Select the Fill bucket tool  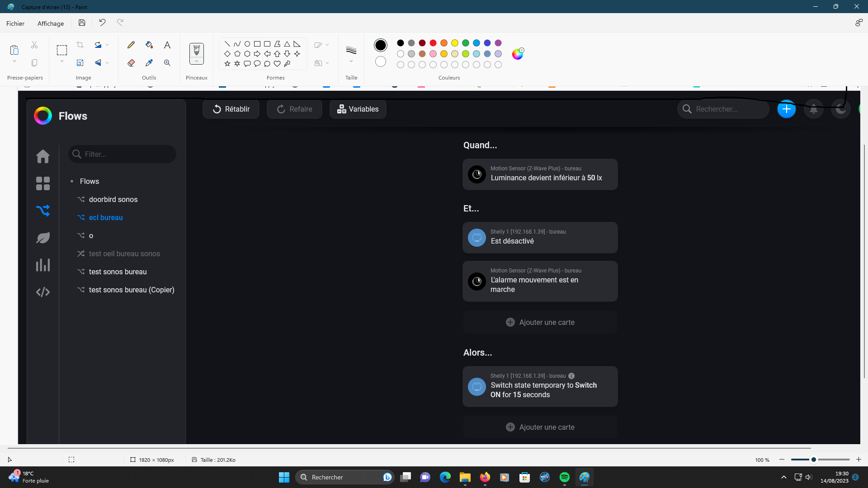coord(149,45)
